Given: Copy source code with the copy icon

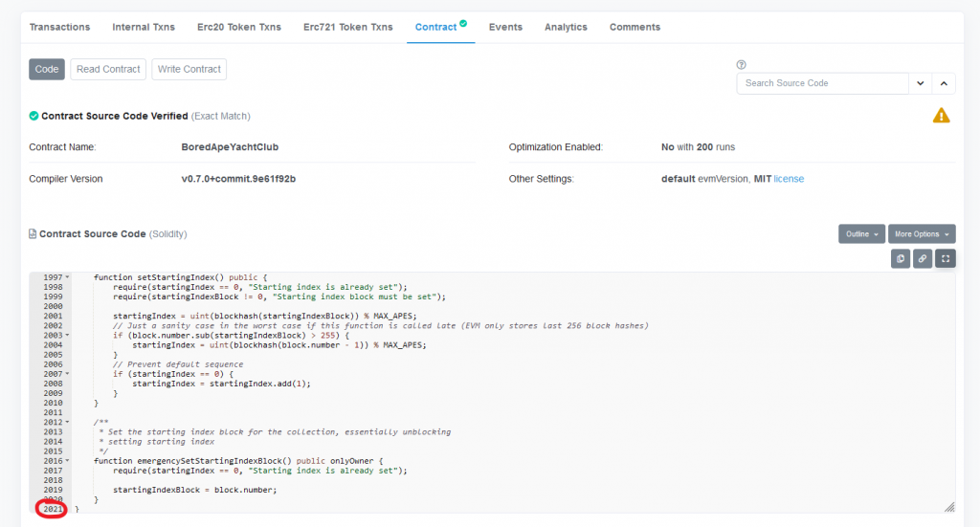Looking at the screenshot, I should 900,258.
